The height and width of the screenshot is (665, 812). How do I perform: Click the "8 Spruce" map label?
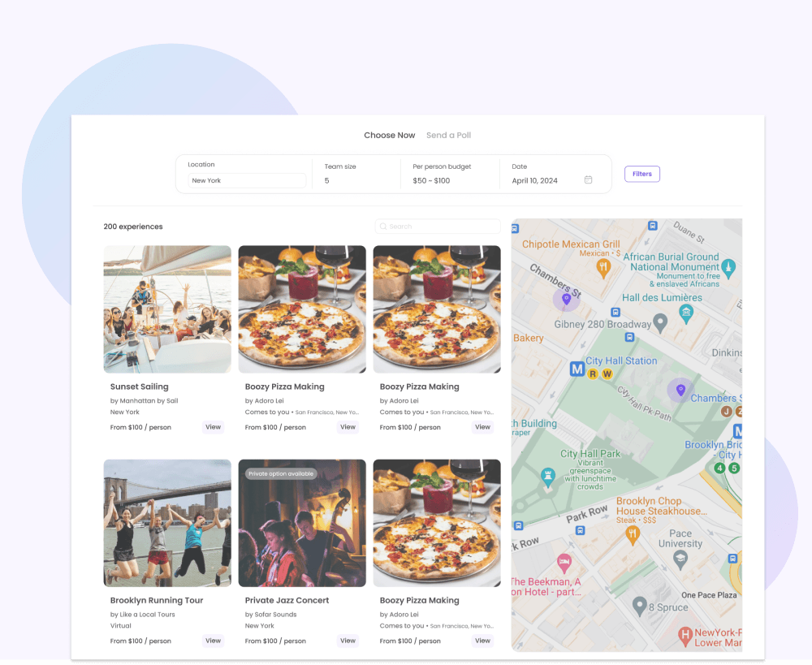[668, 607]
